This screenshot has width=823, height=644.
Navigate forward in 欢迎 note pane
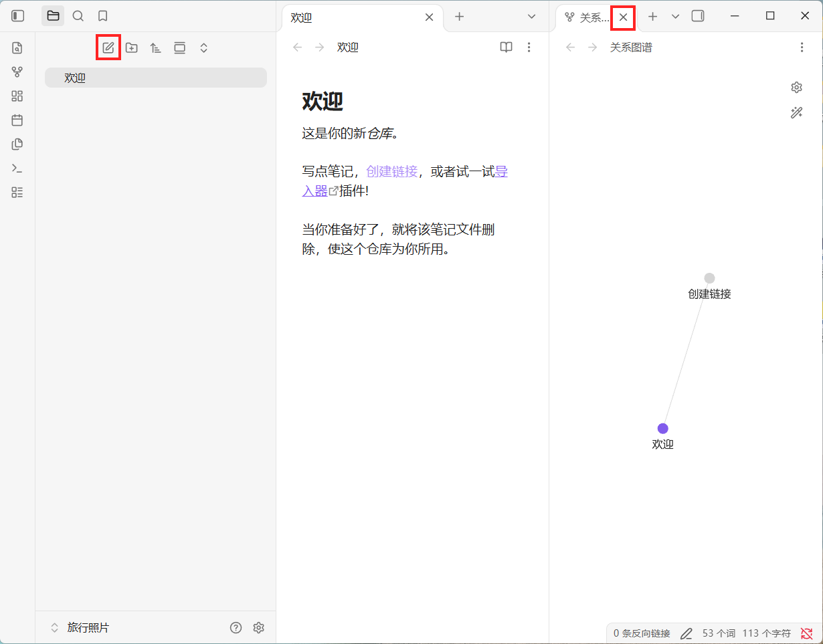(320, 47)
